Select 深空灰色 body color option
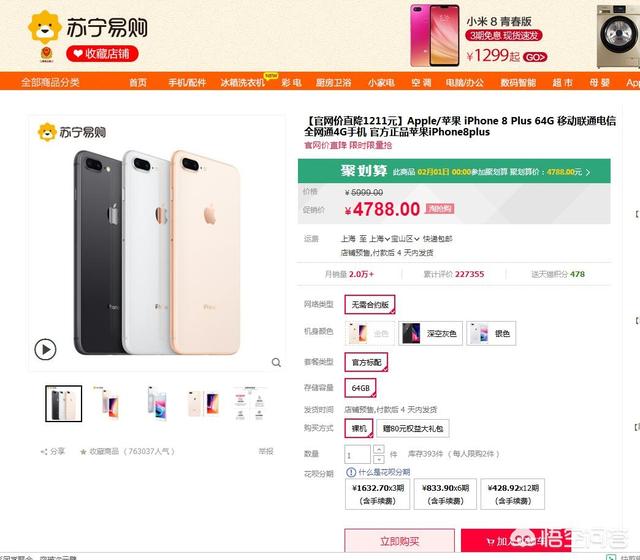Viewport: 640px width, 560px height. [x=431, y=333]
